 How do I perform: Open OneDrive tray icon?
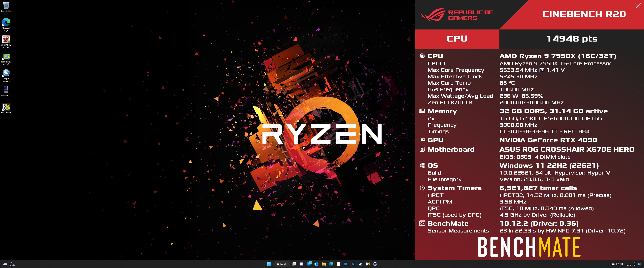[613, 264]
